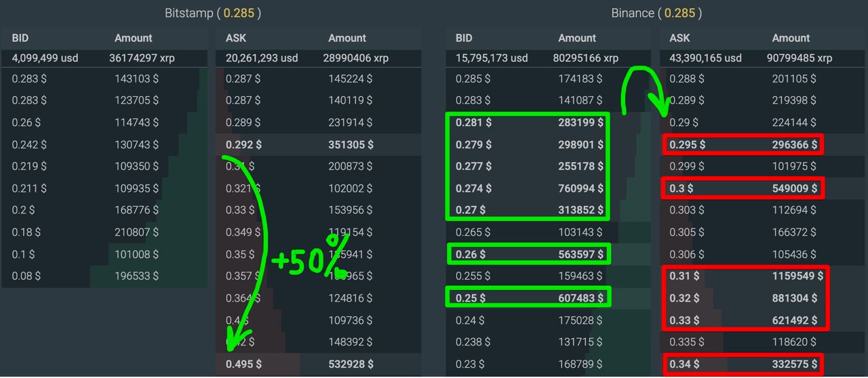Select the 0.292 $ ask price
Image resolution: width=868 pixels, height=378 pixels.
click(243, 144)
